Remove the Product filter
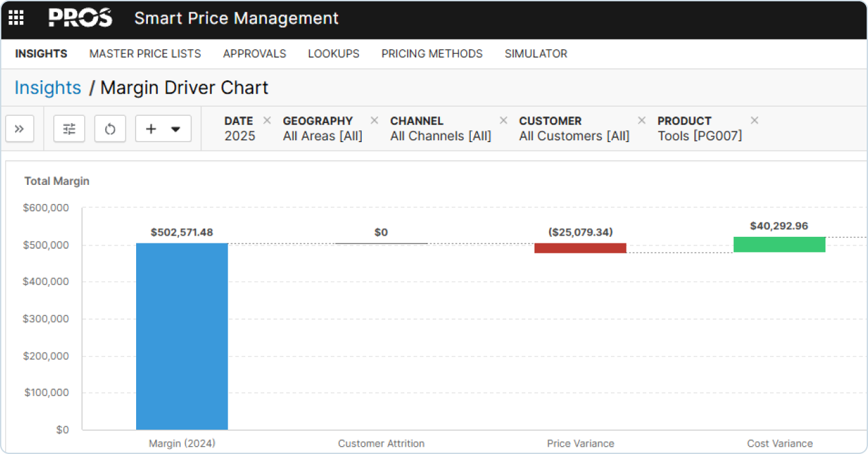 (755, 120)
